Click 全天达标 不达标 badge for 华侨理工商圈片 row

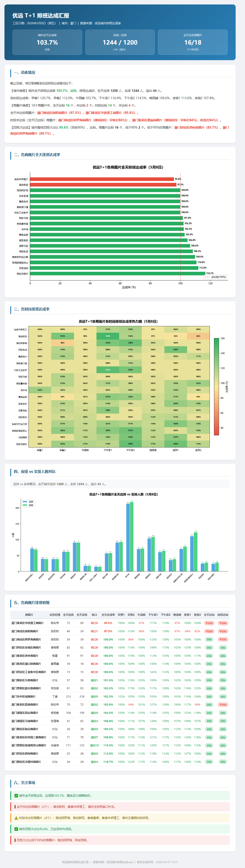(209, 623)
